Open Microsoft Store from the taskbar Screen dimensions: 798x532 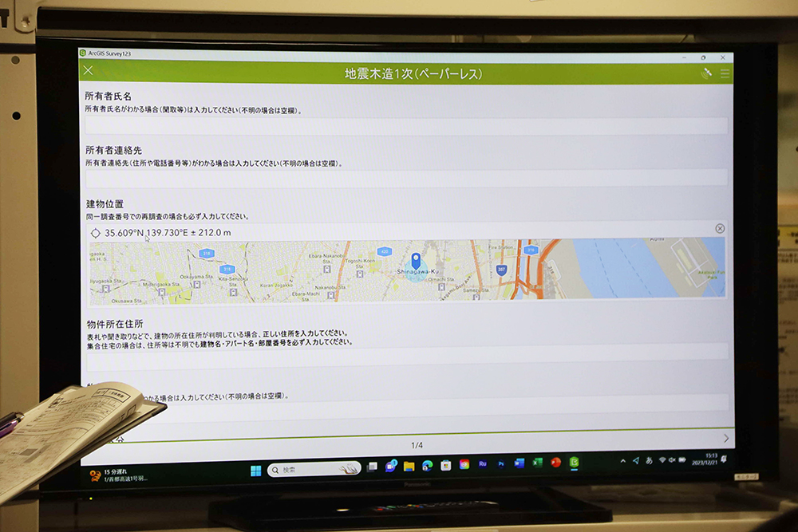tap(446, 465)
